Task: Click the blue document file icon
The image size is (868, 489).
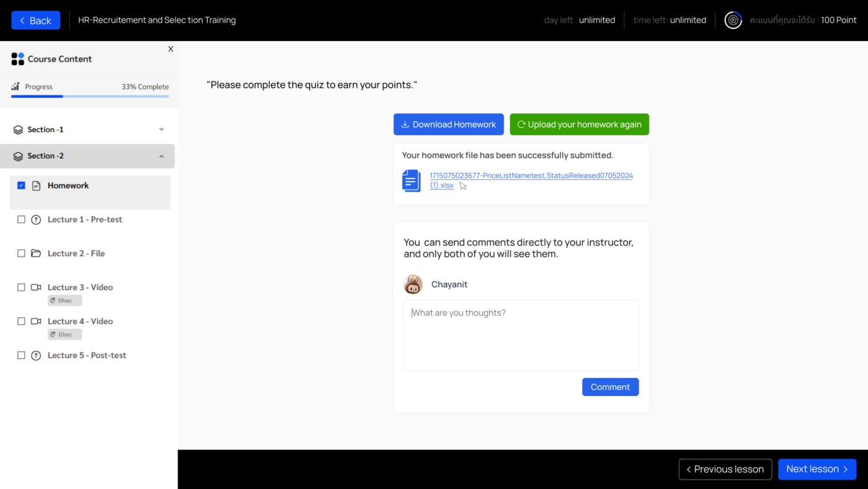Action: [x=411, y=181]
